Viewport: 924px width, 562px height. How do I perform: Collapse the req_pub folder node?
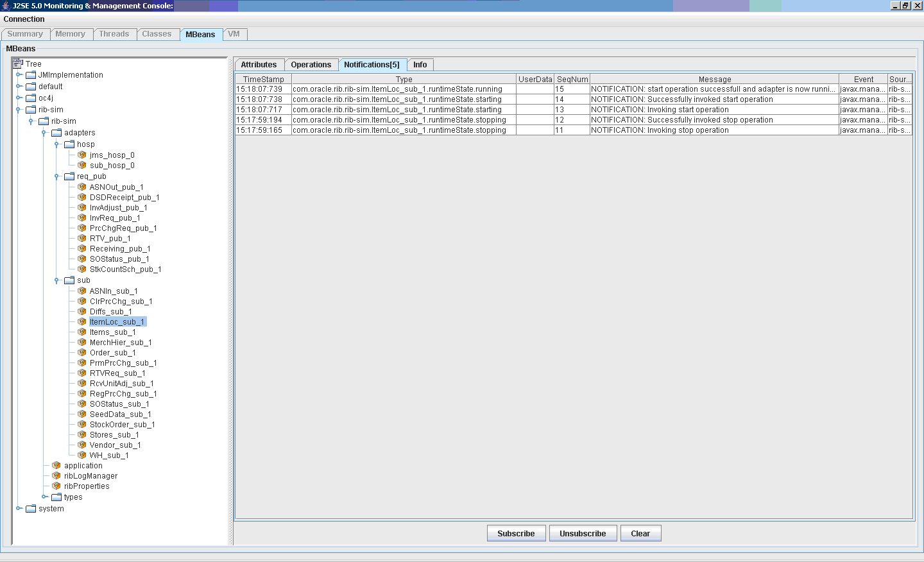pos(56,176)
